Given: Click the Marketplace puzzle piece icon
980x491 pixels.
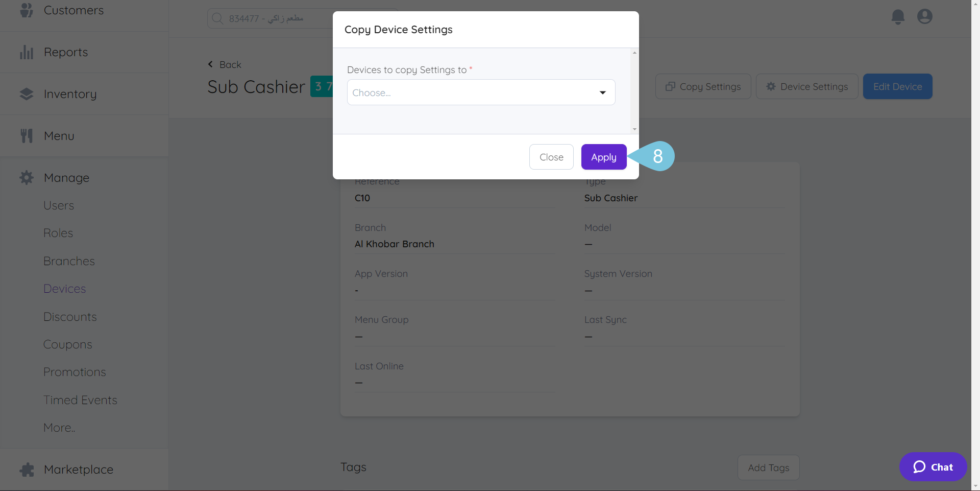Looking at the screenshot, I should (x=27, y=470).
